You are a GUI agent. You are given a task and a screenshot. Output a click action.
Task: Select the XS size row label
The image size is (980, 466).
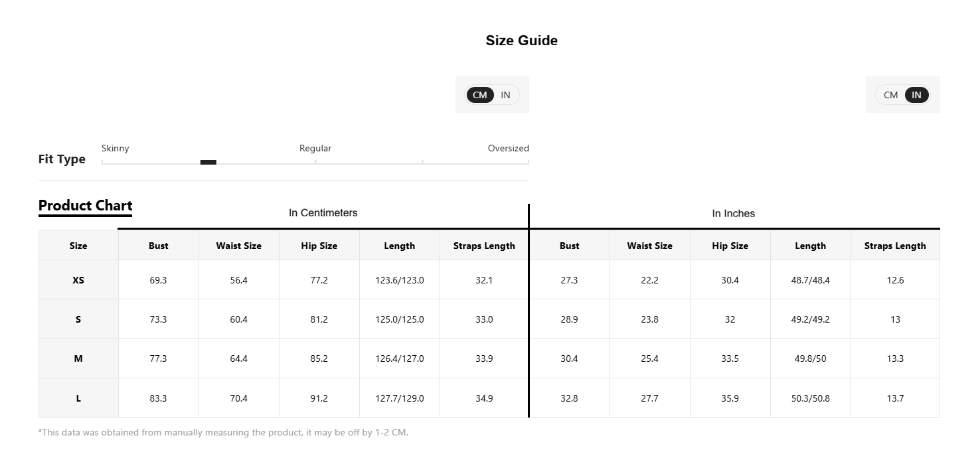click(x=78, y=280)
